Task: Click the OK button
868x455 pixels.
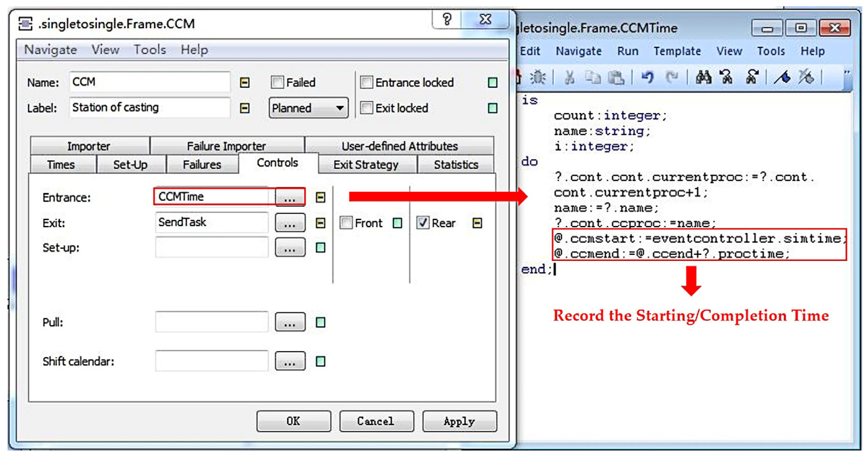Action: (293, 421)
